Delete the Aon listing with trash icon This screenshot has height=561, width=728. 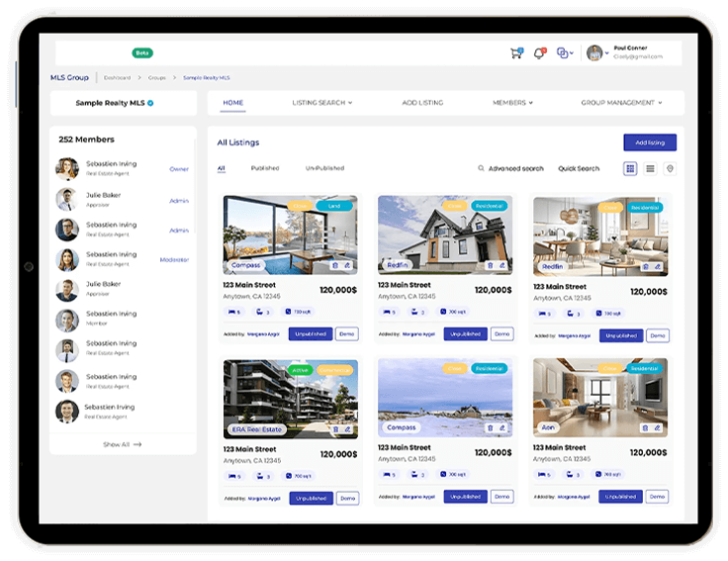tap(645, 427)
